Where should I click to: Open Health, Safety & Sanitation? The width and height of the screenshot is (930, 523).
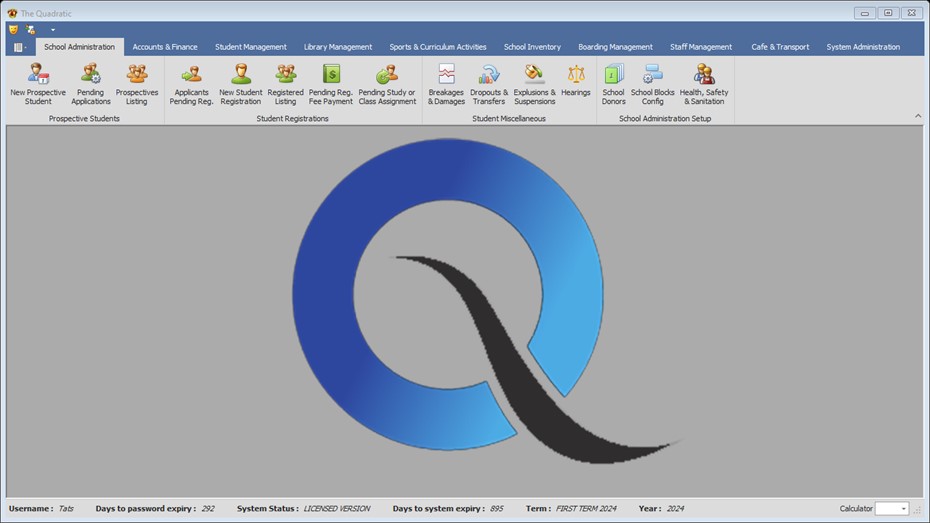pos(704,84)
